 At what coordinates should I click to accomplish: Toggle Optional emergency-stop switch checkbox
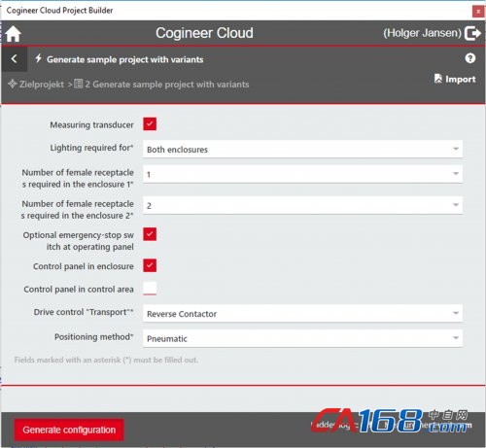[x=150, y=234]
